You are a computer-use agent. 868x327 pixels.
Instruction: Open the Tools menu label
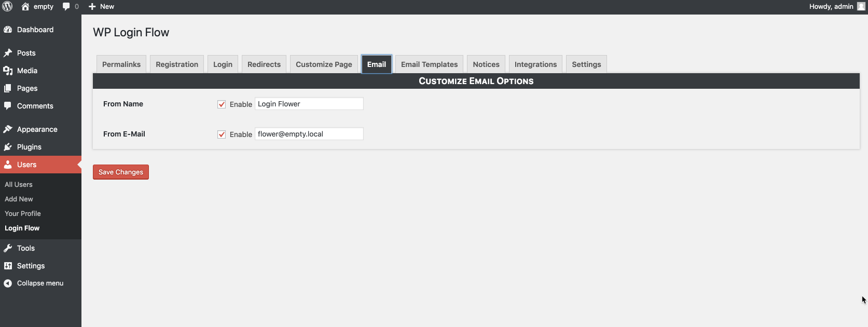pos(26,248)
